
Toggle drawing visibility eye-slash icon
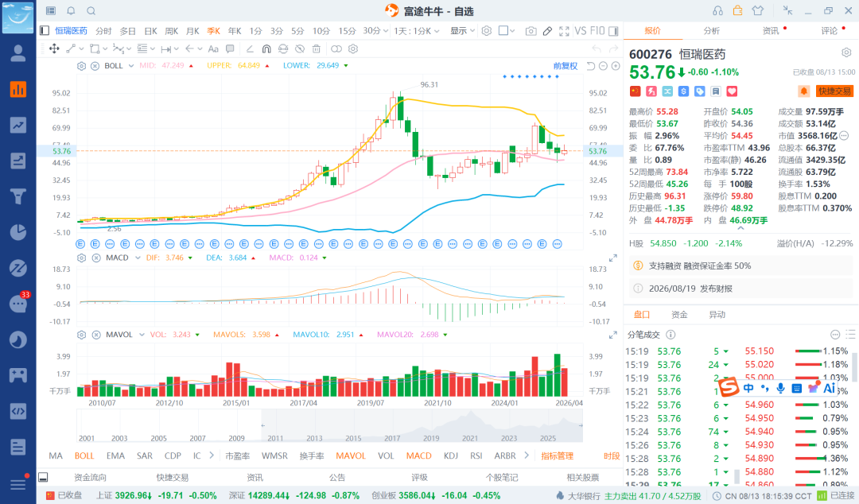click(299, 48)
